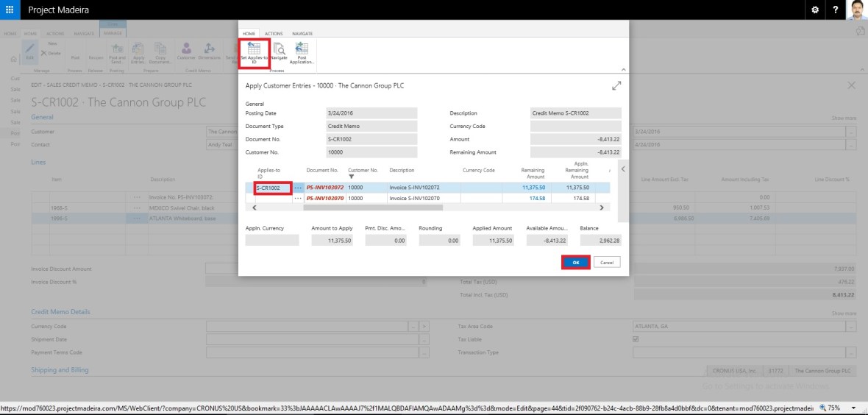Image resolution: width=868 pixels, height=415 pixels.
Task: Open the settings gear in top bar
Action: coord(815,10)
